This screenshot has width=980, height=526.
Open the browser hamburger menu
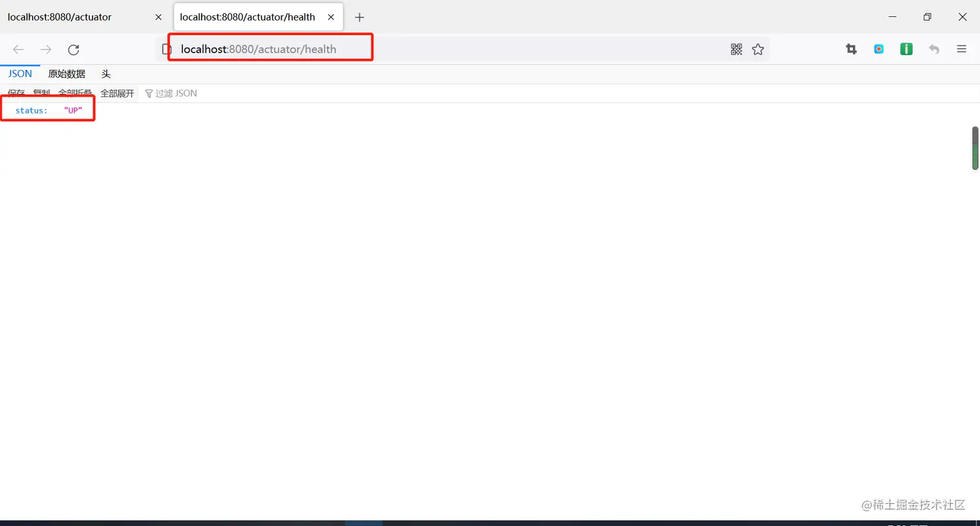[962, 49]
